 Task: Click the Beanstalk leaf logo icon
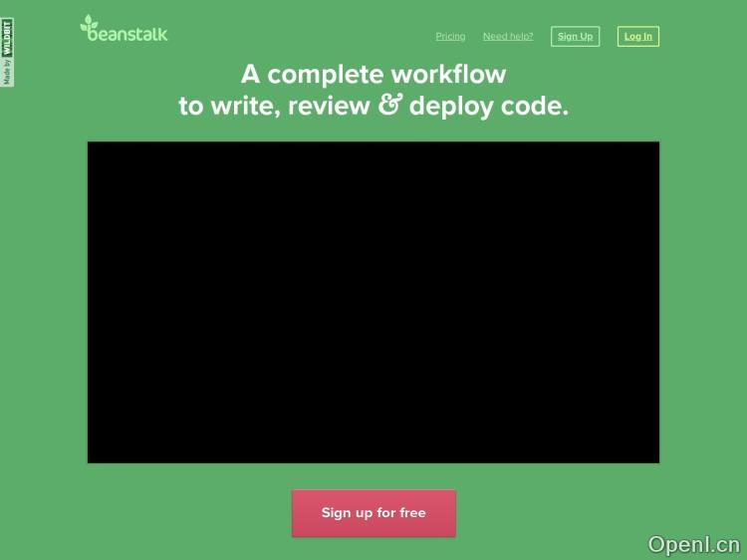[x=88, y=21]
